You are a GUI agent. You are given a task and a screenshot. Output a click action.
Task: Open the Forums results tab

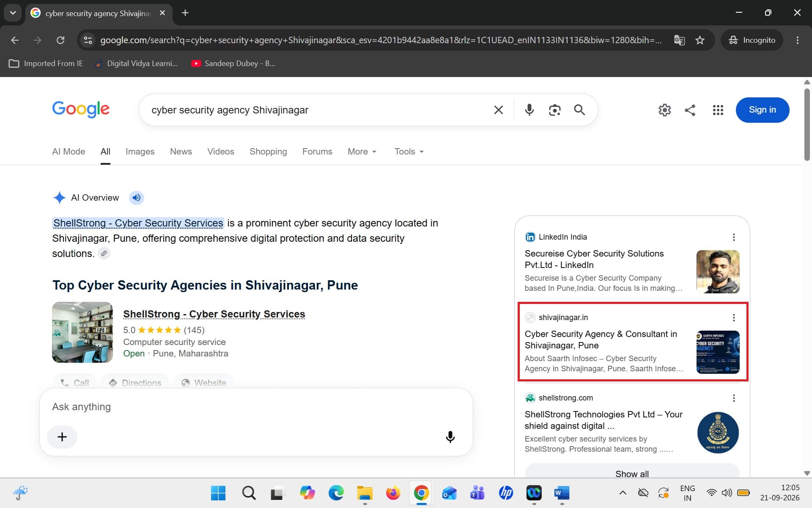point(317,152)
